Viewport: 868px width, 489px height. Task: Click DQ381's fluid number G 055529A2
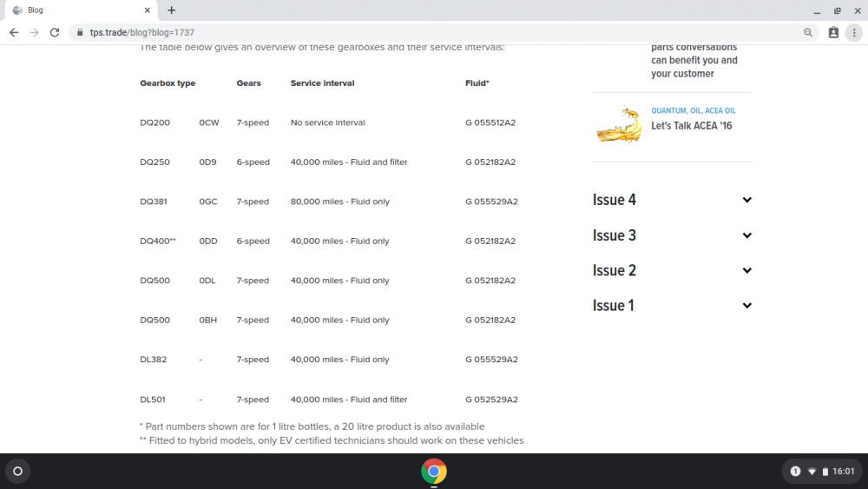491,202
